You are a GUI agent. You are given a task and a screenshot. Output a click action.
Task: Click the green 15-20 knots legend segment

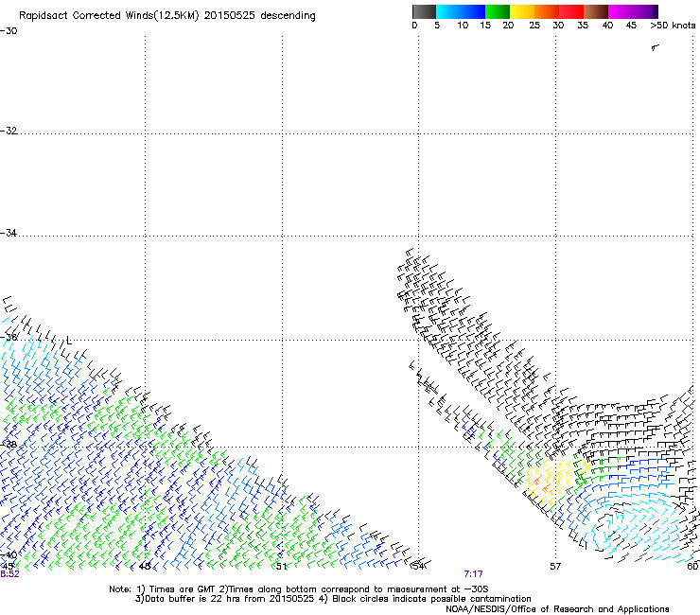click(x=498, y=11)
